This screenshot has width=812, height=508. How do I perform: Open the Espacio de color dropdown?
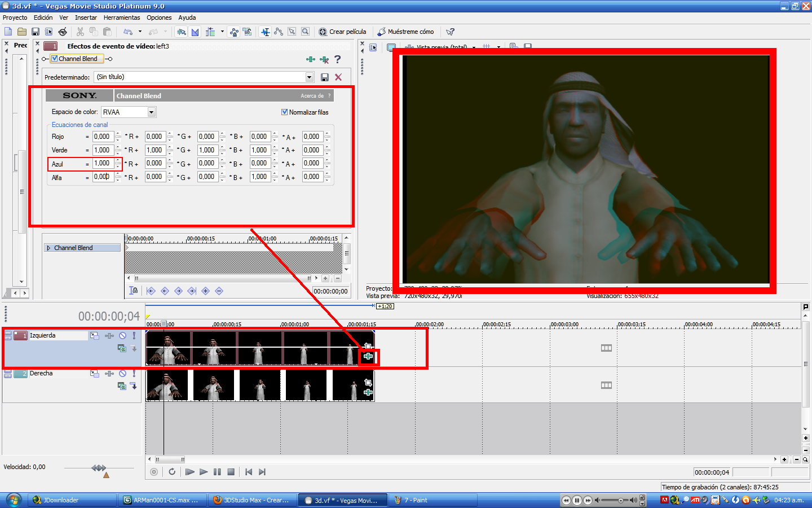click(152, 112)
